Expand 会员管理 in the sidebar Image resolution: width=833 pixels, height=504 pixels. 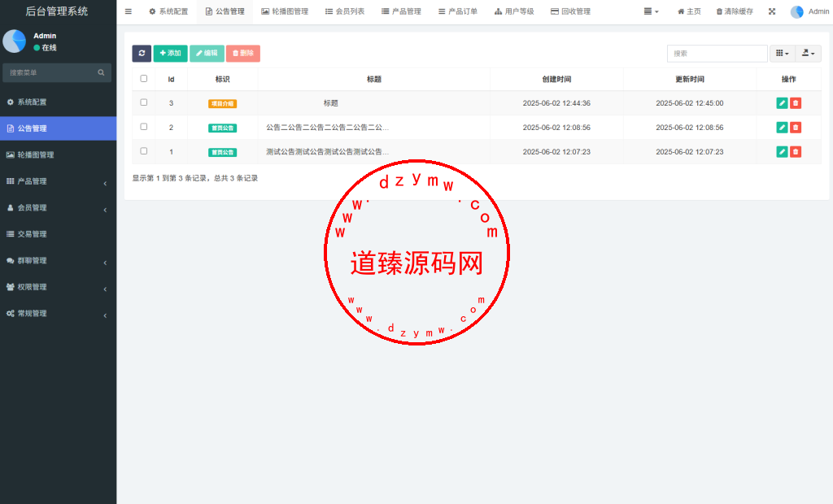coord(58,207)
